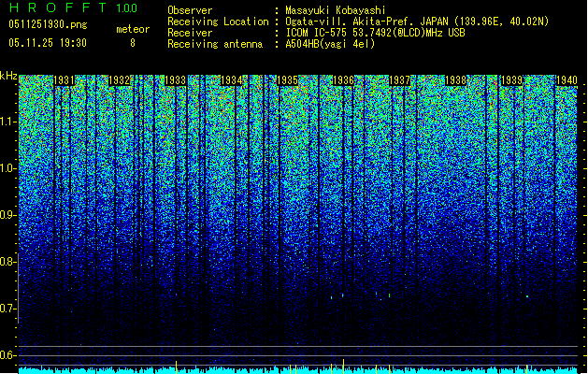This screenshot has width=588, height=374.
Task: Click the 1.0 frequency axis label
Action: tap(7, 168)
